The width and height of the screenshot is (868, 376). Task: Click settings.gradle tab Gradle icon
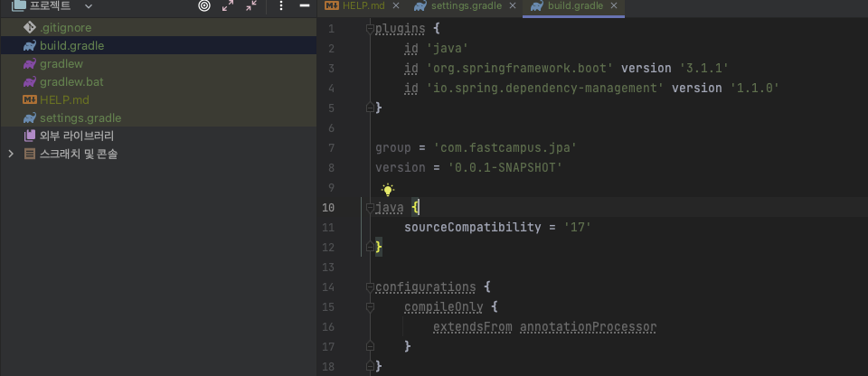pos(420,6)
